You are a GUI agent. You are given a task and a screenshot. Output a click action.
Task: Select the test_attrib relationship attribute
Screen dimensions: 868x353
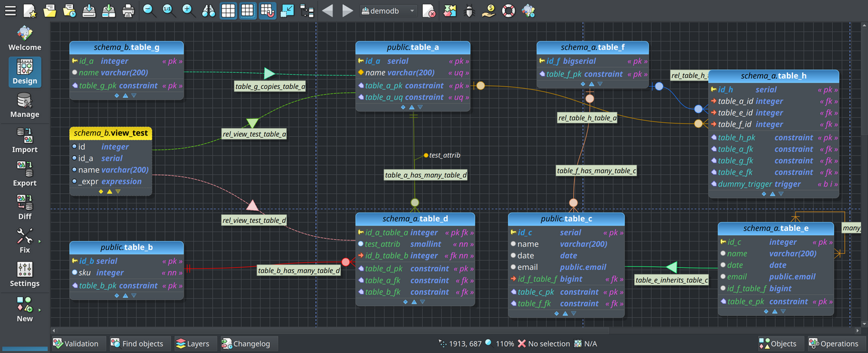tap(441, 155)
